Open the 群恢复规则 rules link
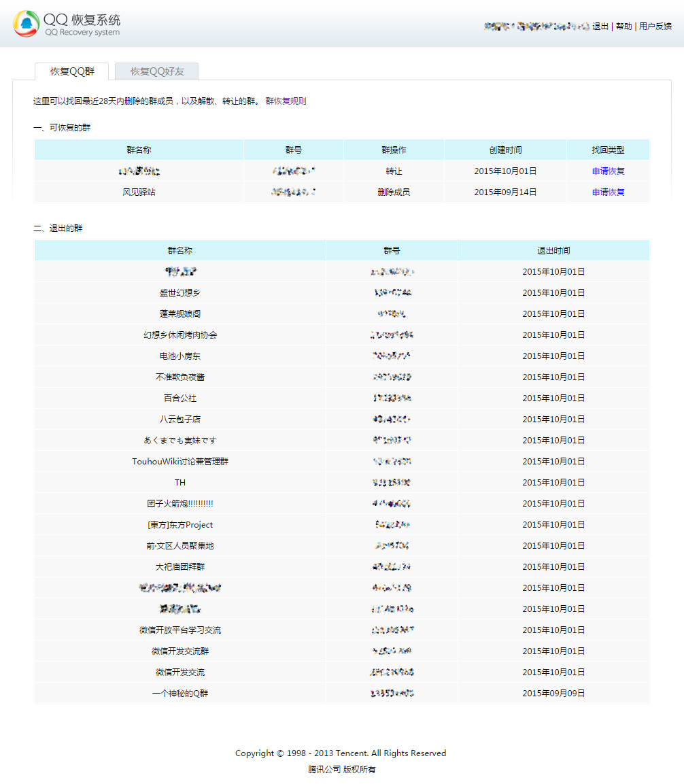The width and height of the screenshot is (684, 784). pyautogui.click(x=286, y=101)
